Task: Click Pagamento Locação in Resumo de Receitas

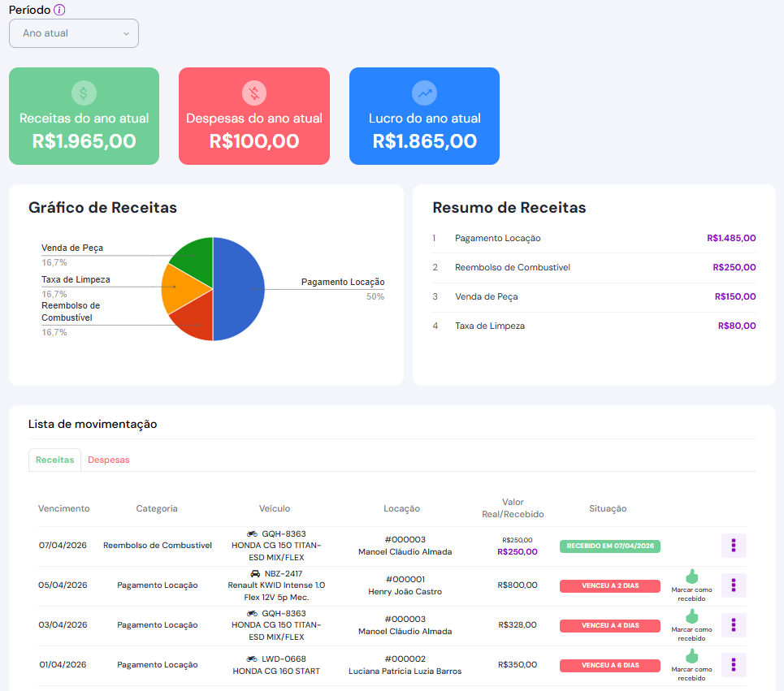Action: click(497, 239)
